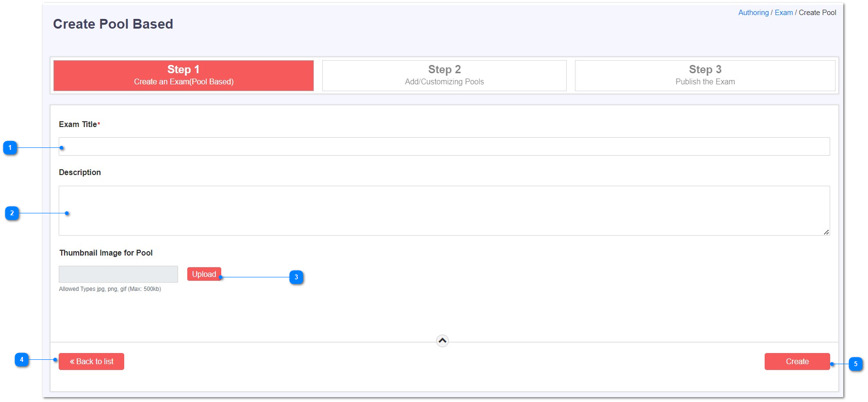The height and width of the screenshot is (402, 868).
Task: Focus the Description text area
Action: [x=444, y=211]
